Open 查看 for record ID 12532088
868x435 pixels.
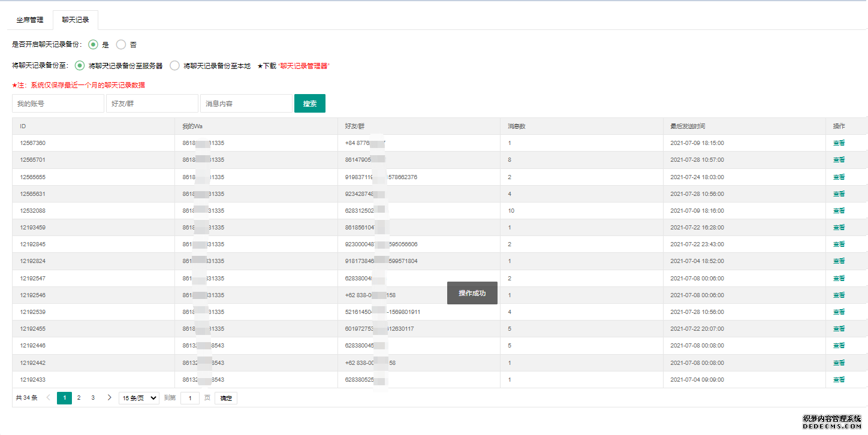tap(839, 211)
